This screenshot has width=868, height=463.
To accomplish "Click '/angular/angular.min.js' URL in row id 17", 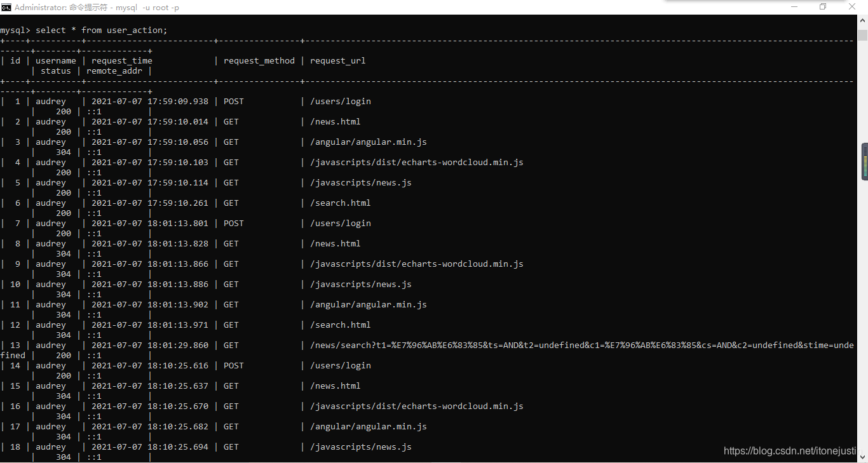I will (369, 427).
